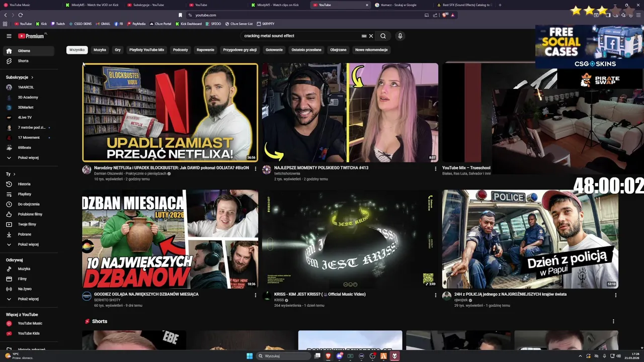The image size is (644, 362).
Task: Select the Muzyka filter chip
Action: point(100,50)
